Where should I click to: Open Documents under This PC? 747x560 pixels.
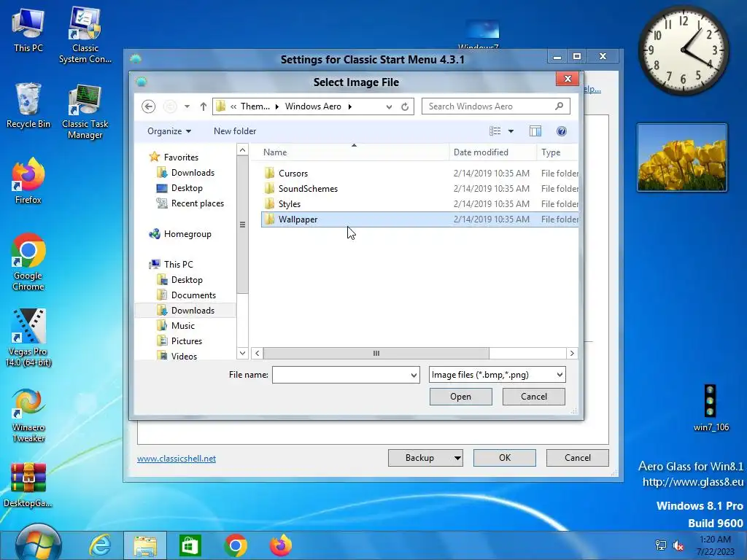(x=186, y=295)
